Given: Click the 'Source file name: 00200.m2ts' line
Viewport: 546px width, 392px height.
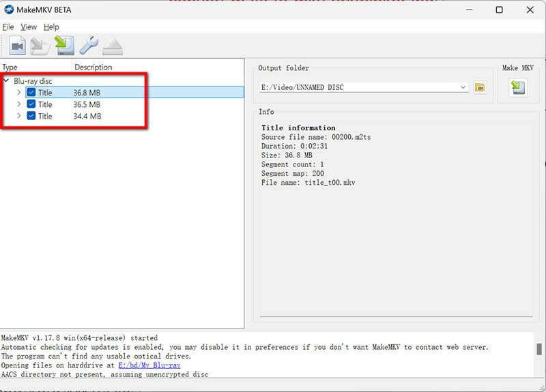Looking at the screenshot, I should (x=316, y=137).
